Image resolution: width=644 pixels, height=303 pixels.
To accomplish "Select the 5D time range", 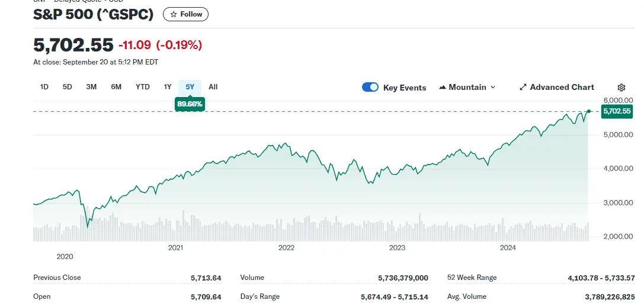I will coord(68,87).
